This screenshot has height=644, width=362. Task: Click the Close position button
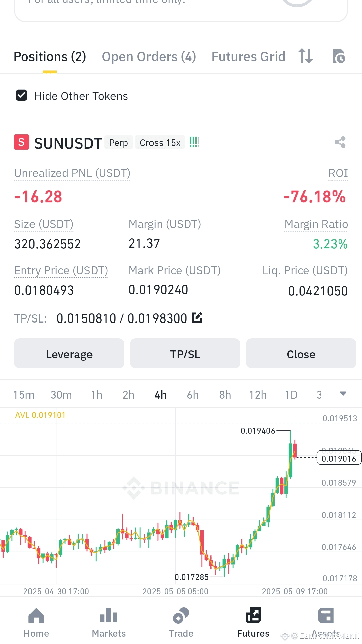pos(301,354)
